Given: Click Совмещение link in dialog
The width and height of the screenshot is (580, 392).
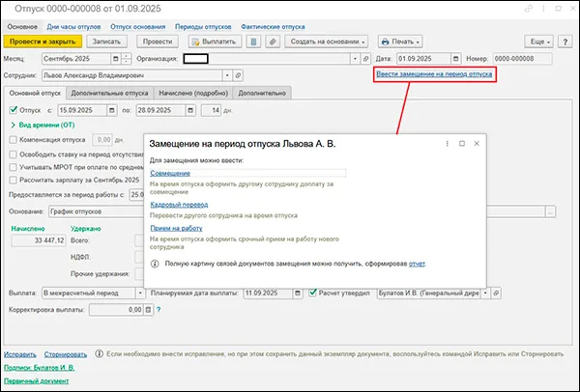Looking at the screenshot, I should (171, 173).
